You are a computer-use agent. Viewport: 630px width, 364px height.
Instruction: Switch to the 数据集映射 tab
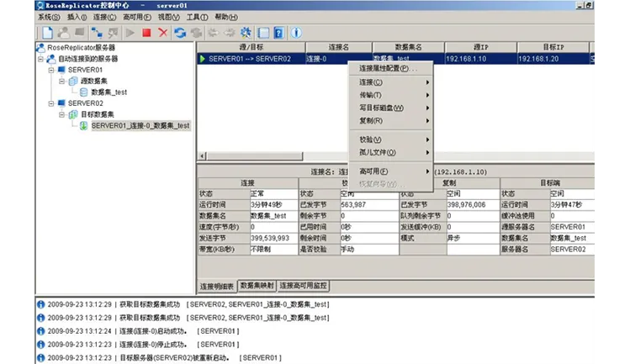[x=257, y=286]
